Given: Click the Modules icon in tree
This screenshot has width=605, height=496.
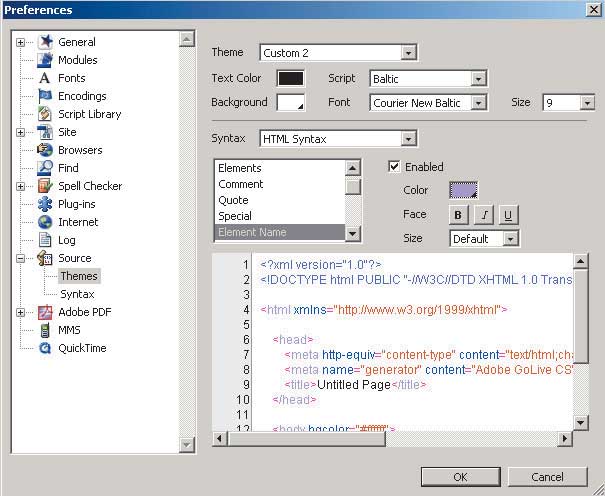Looking at the screenshot, I should coord(45,60).
